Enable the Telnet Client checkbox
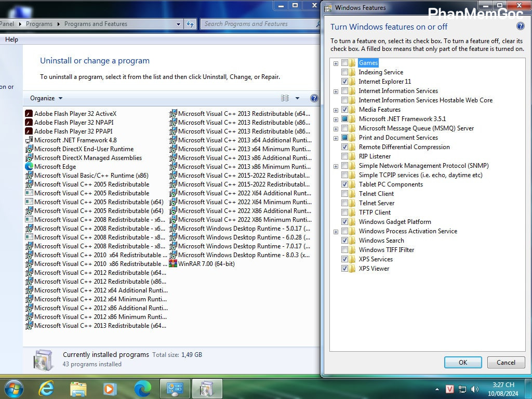Screen dimensions: 532x399 pyautogui.click(x=345, y=194)
